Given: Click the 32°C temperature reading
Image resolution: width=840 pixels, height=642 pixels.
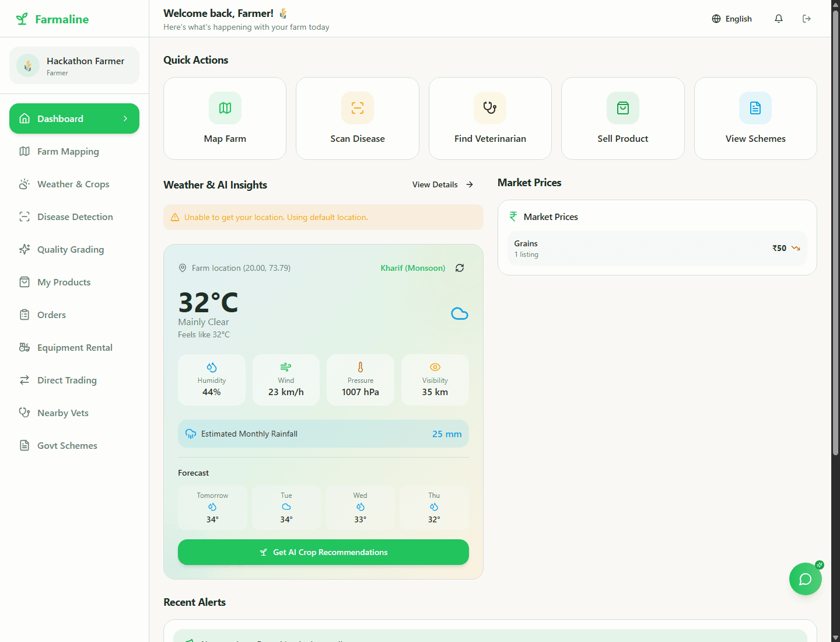Looking at the screenshot, I should 208,303.
